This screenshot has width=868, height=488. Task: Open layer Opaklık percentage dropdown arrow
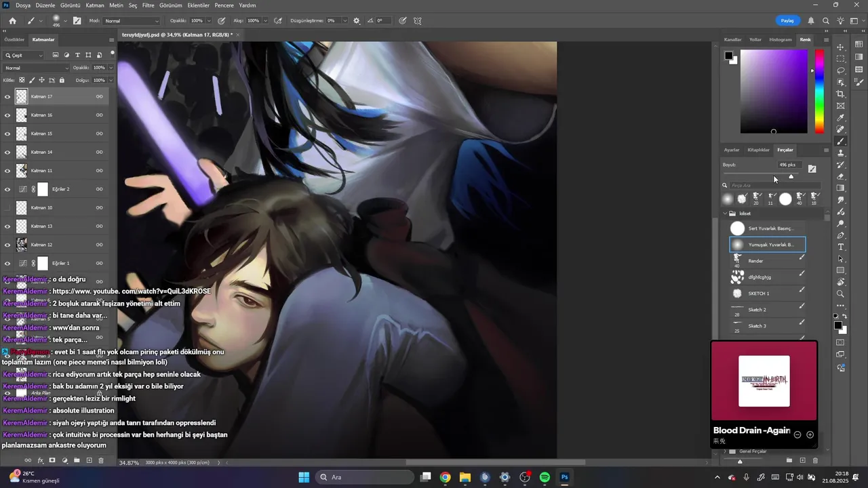(x=111, y=68)
